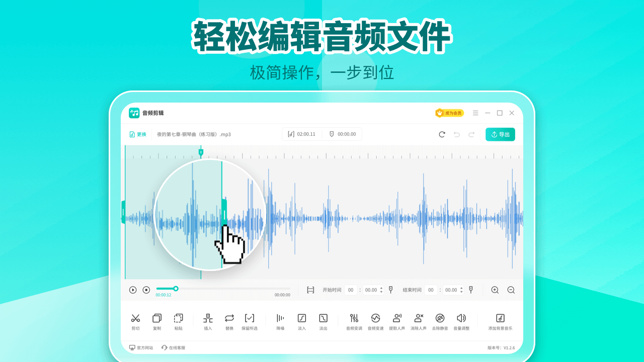The height and width of the screenshot is (362, 644).
Task: Click the 版本号：V1.2.6 version text
Action: (501, 347)
